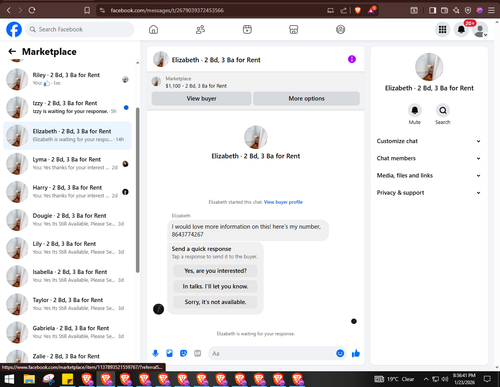This screenshot has width=500, height=387.
Task: Open Dougie - 2 Bd, 3 Ba conversation
Action: [67, 220]
